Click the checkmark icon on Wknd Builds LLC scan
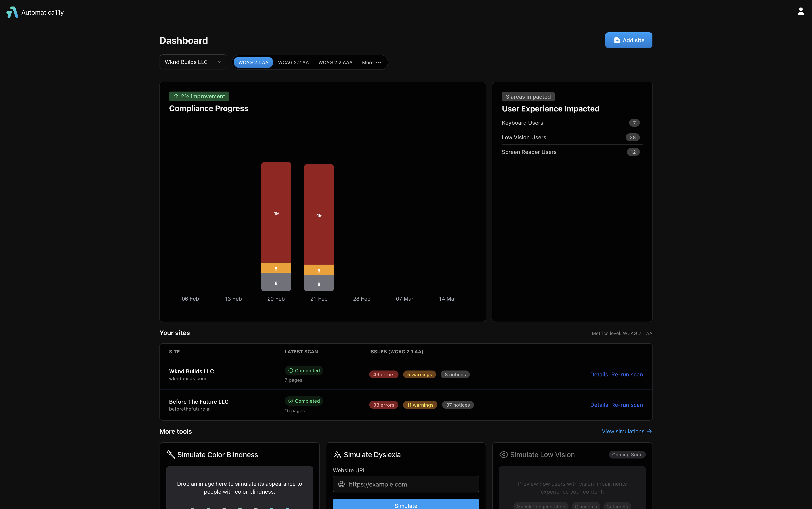Viewport: 812px width, 509px height. coord(290,370)
